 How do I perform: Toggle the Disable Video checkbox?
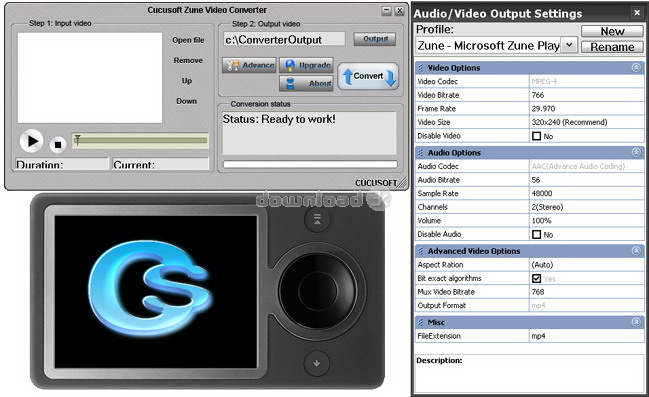[x=536, y=136]
